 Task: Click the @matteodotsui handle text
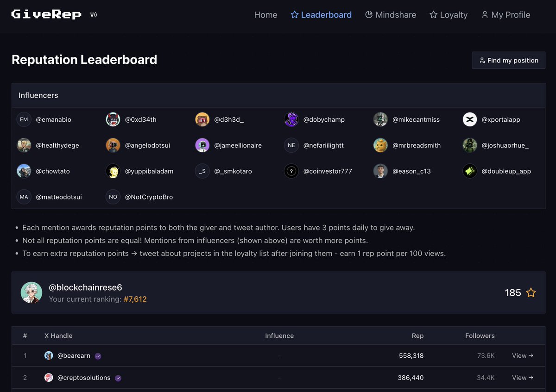tap(59, 197)
